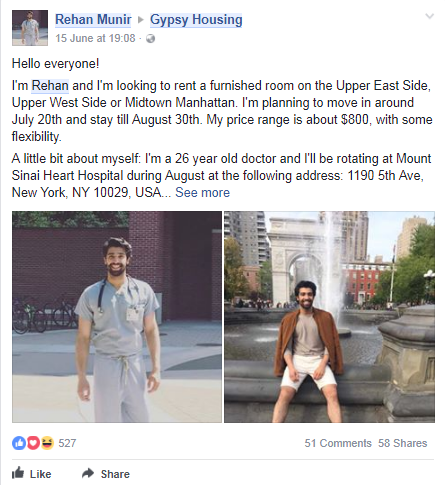
Task: Open the 58 Shares link
Action: (x=402, y=443)
